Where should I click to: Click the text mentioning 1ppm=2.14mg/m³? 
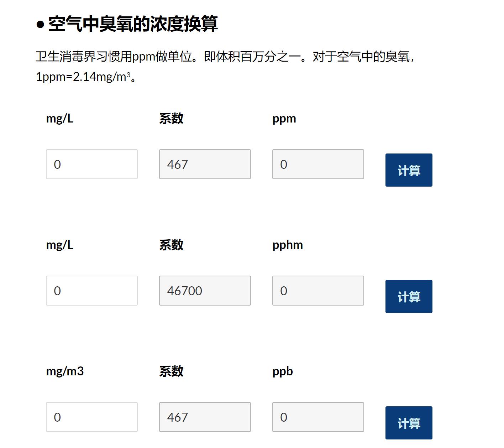[x=85, y=75]
